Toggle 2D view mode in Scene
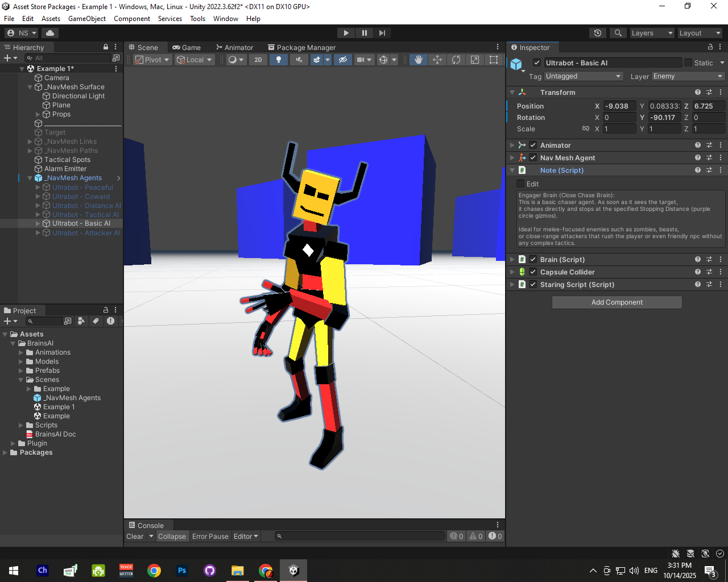728x582 pixels. point(258,60)
